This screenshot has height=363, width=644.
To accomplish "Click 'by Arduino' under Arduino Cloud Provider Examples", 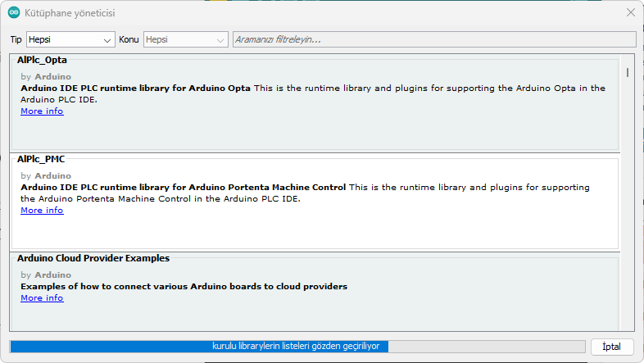I will 46,275.
